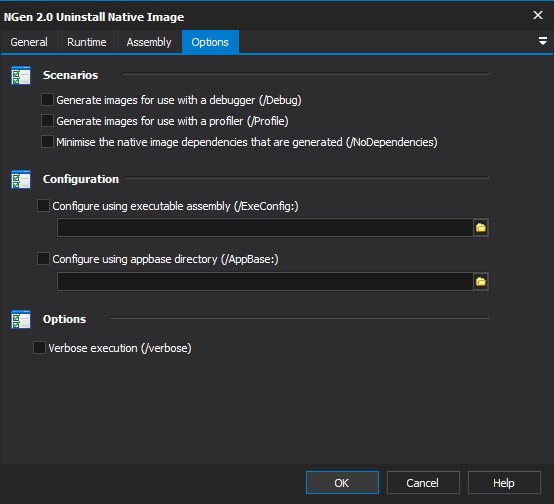Open the Assembly tab

149,42
